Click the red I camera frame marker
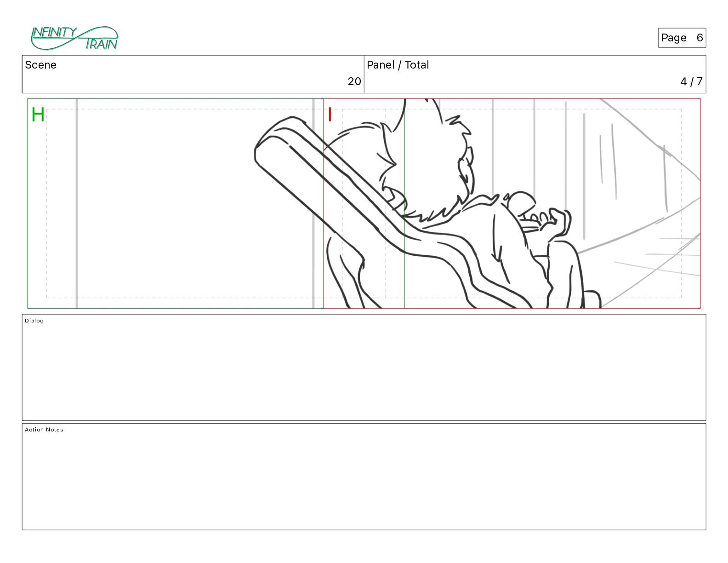The height and width of the screenshot is (563, 728). pos(330,115)
